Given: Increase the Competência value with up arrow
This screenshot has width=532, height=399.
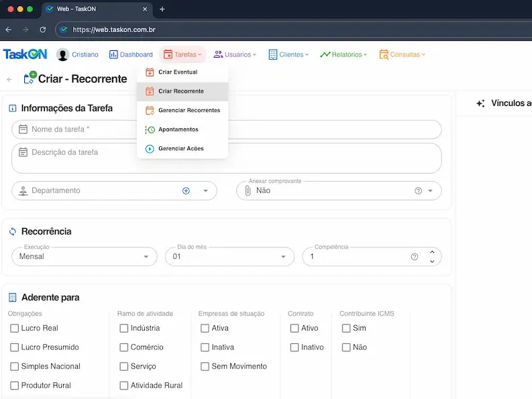Looking at the screenshot, I should point(432,252).
